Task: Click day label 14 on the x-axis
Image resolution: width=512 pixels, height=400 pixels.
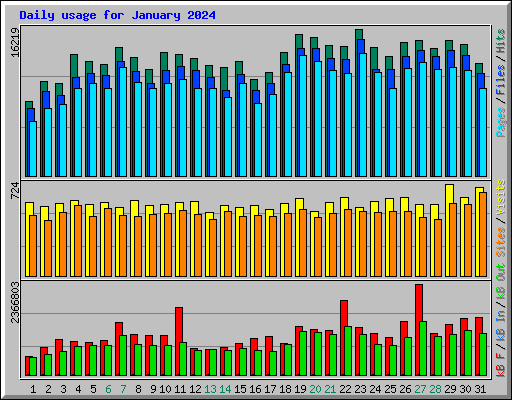Action: click(x=225, y=389)
